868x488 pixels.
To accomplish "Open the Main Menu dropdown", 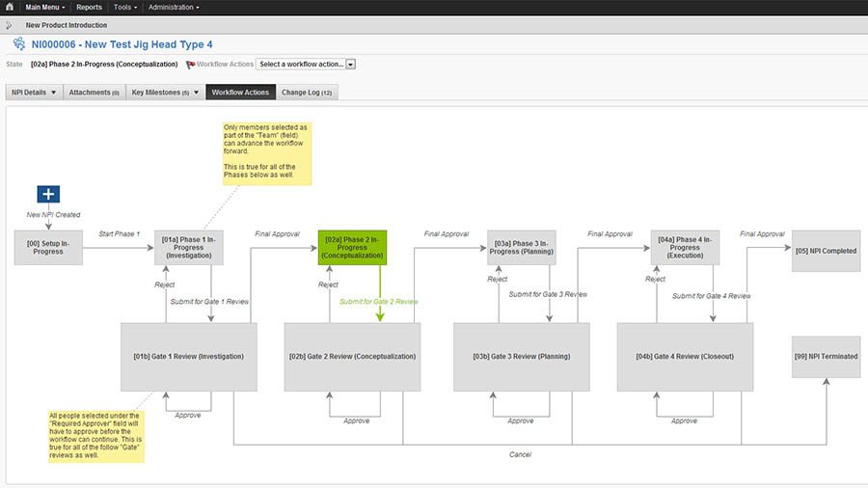I will [x=44, y=7].
